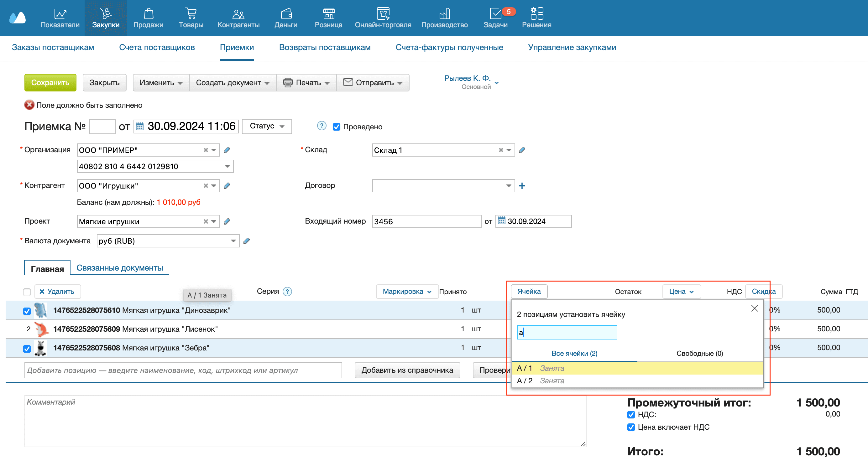Clear the Контрагент field with X

206,186
